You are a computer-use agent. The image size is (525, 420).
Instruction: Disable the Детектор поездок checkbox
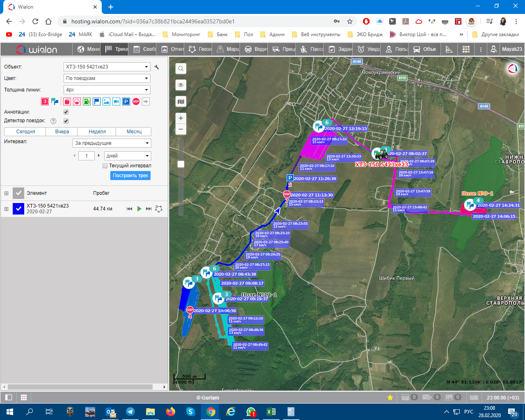click(66, 121)
